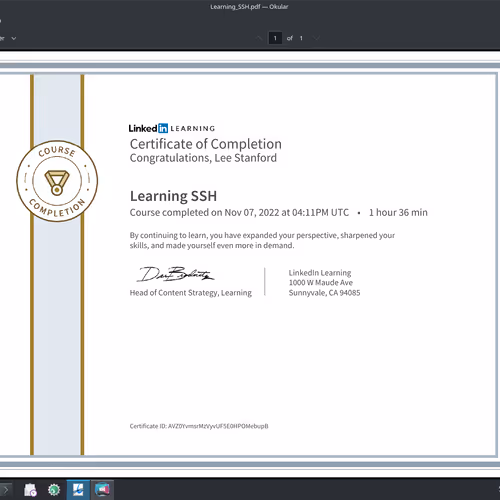500x500 pixels.
Task: Click 'Congratulations, Lee Stanford' text
Action: pos(203,158)
